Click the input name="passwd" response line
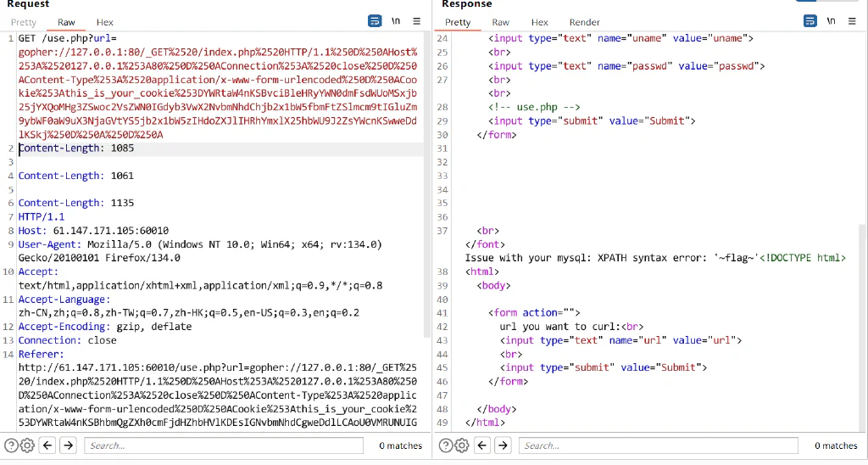Screen dimensions: 868x465 626,66
